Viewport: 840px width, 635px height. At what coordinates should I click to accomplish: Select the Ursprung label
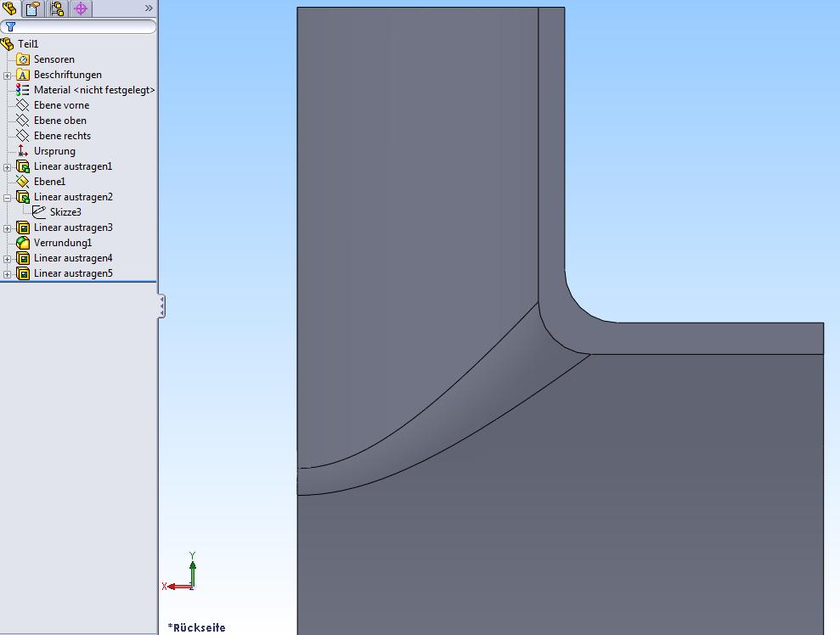click(54, 151)
